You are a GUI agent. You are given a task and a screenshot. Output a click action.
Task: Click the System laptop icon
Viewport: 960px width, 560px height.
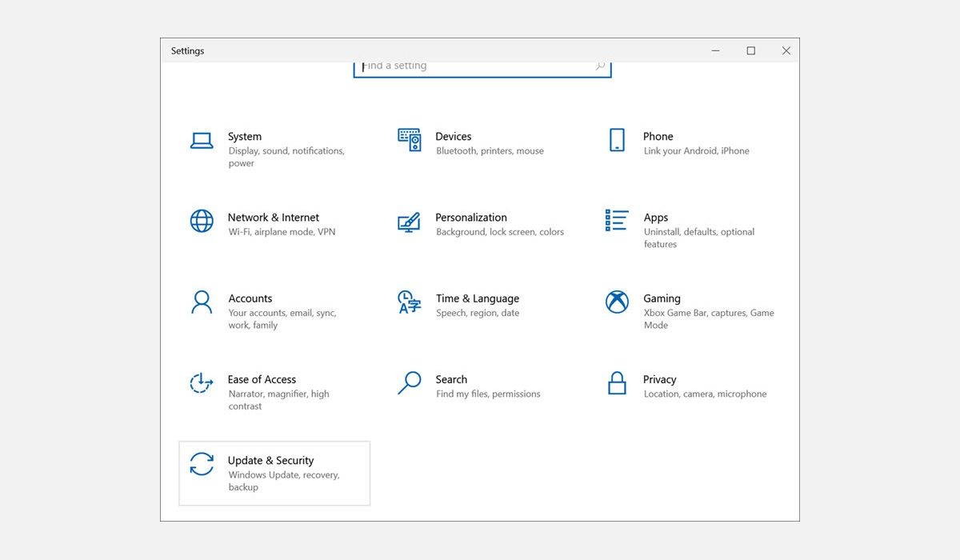click(202, 141)
